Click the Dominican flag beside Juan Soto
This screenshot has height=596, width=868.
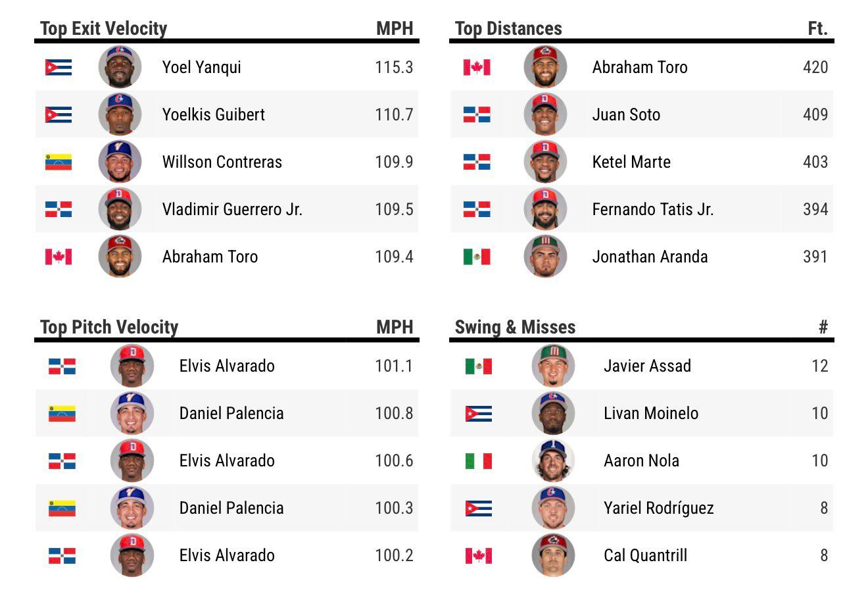point(477,114)
